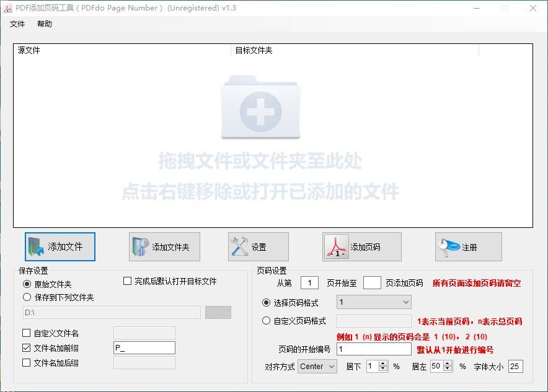Click the file name suffix text field
This screenshot has width=548, height=392.
click(144, 363)
